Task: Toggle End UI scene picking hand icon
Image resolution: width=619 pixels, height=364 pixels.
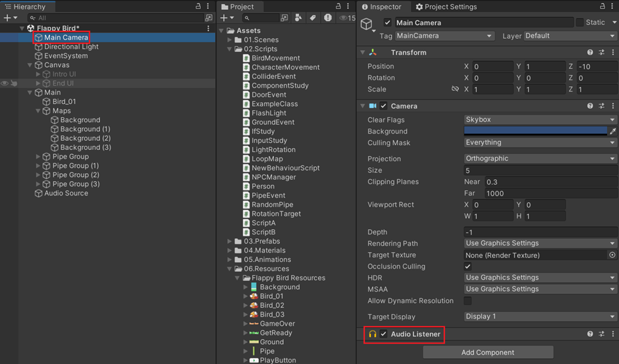Action: tap(14, 84)
